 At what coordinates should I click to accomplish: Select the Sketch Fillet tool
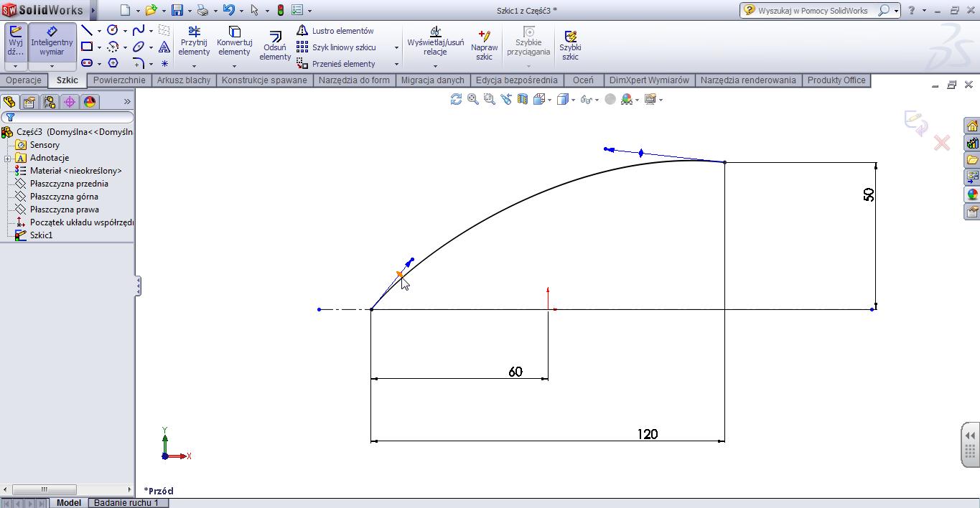pos(139,63)
